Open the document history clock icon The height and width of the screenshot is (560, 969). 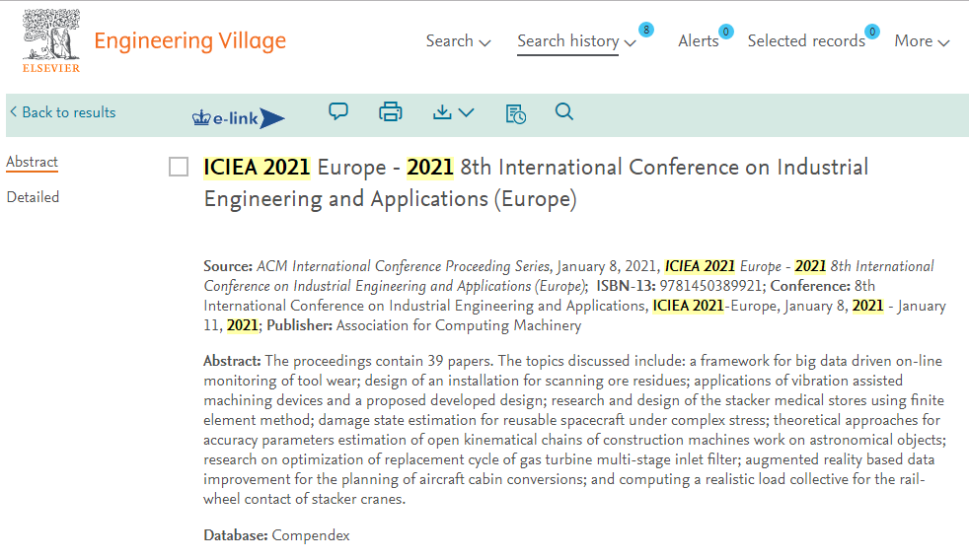515,113
